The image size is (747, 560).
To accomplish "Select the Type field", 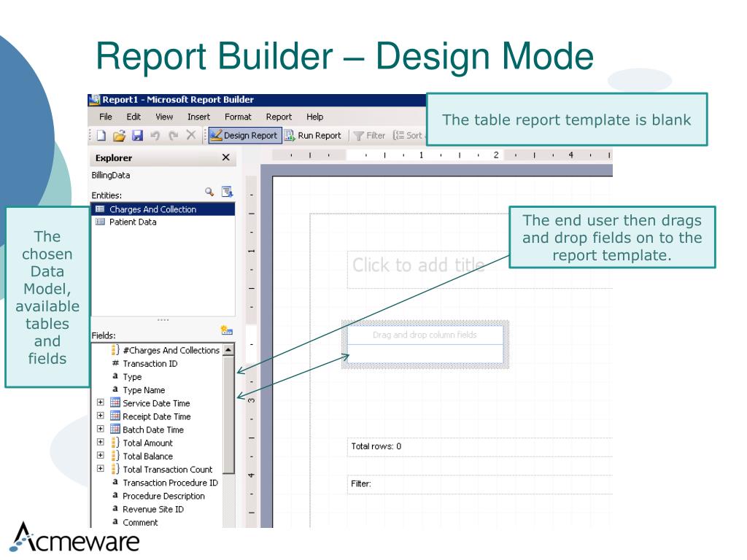I will pyautogui.click(x=132, y=377).
